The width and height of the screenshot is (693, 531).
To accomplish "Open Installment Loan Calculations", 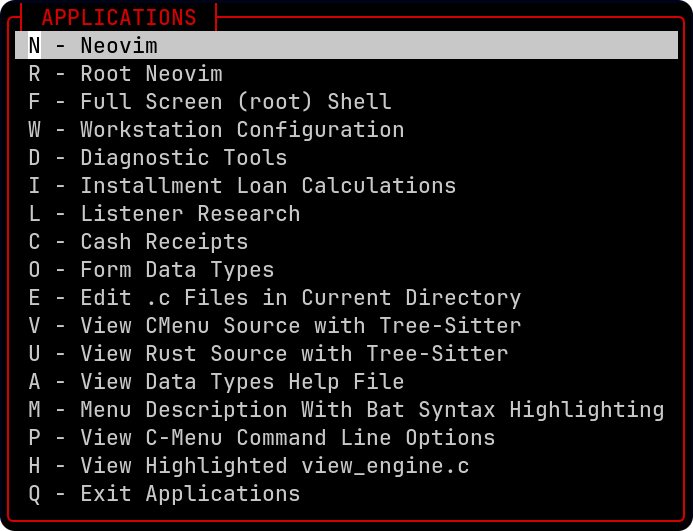I will point(268,186).
